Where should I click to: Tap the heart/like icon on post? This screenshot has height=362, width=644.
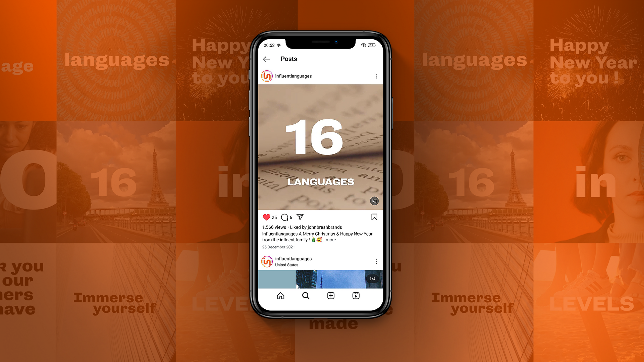[x=267, y=217]
